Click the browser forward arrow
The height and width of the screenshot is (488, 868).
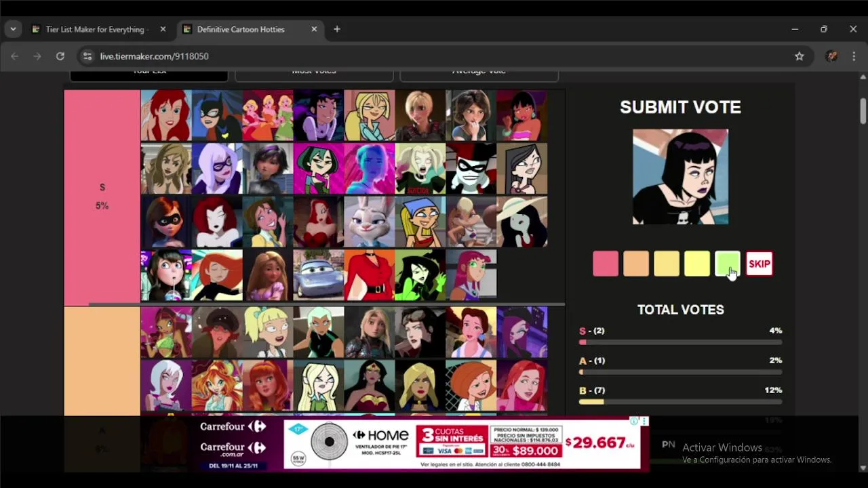click(37, 56)
